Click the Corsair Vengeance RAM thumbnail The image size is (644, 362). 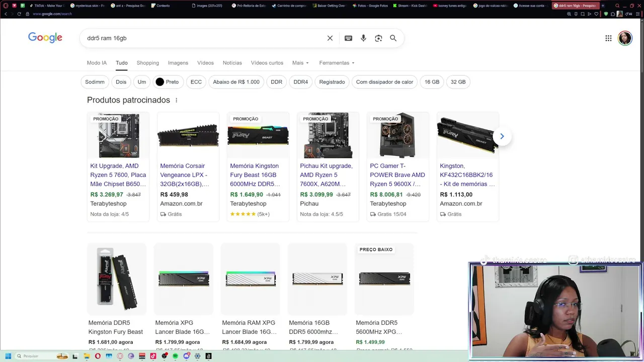[x=188, y=135]
